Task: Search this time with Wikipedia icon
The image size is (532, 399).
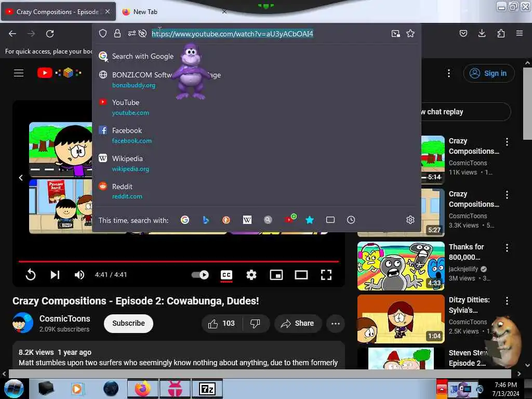Action: pyautogui.click(x=247, y=220)
